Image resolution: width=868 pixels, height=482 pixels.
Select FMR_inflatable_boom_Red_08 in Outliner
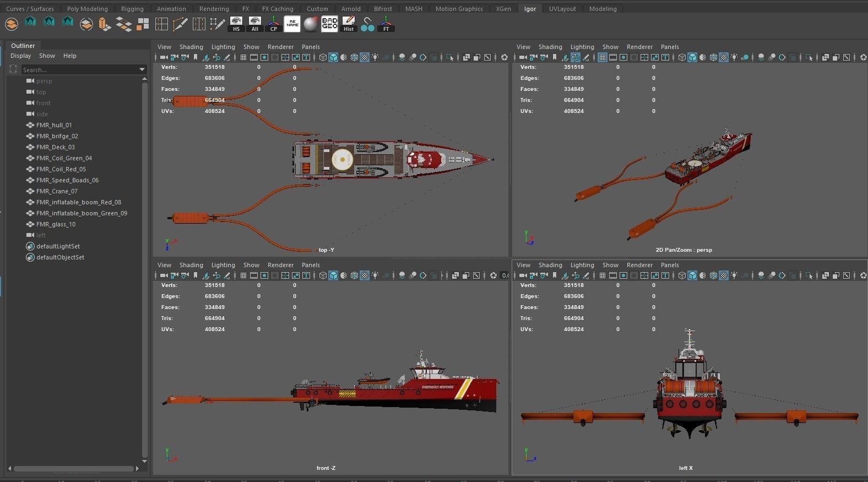click(78, 202)
